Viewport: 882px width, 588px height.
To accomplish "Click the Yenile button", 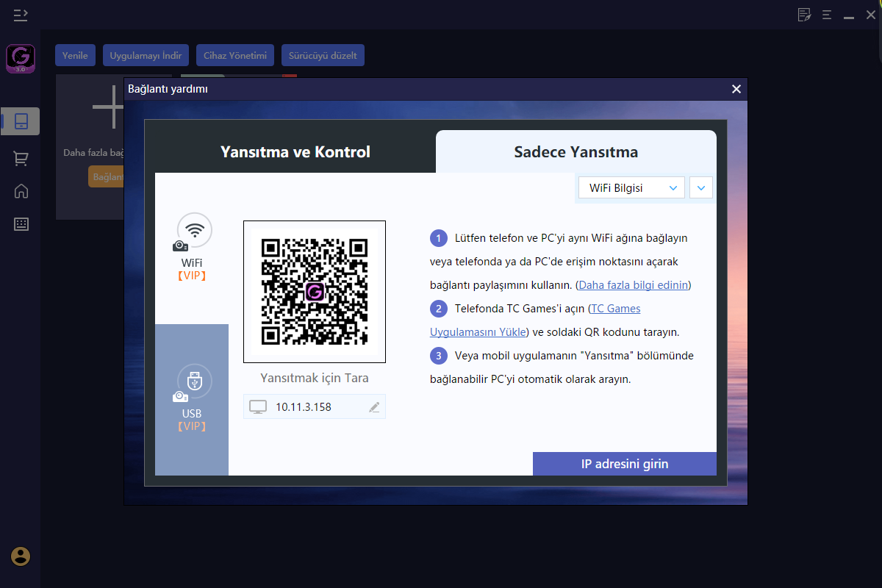I will tap(75, 55).
